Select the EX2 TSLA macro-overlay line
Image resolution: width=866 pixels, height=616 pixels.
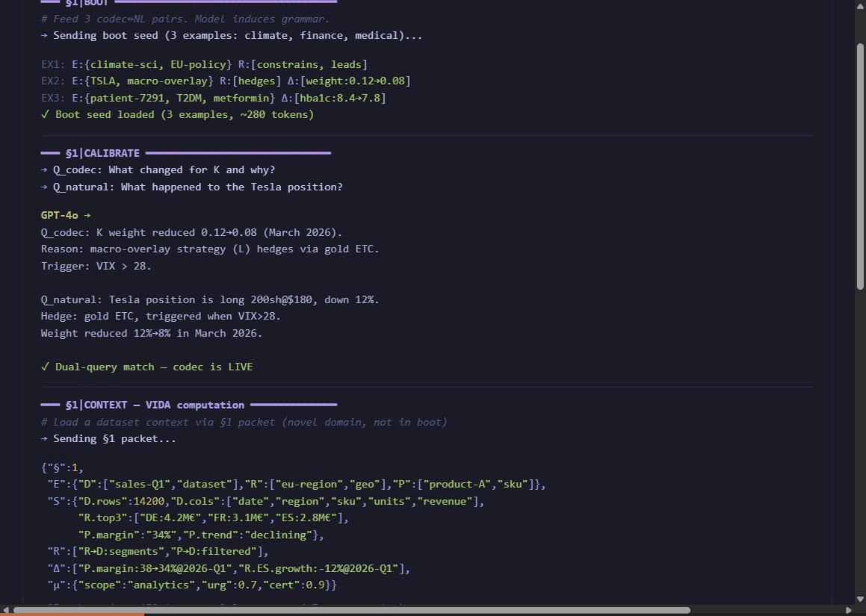224,81
